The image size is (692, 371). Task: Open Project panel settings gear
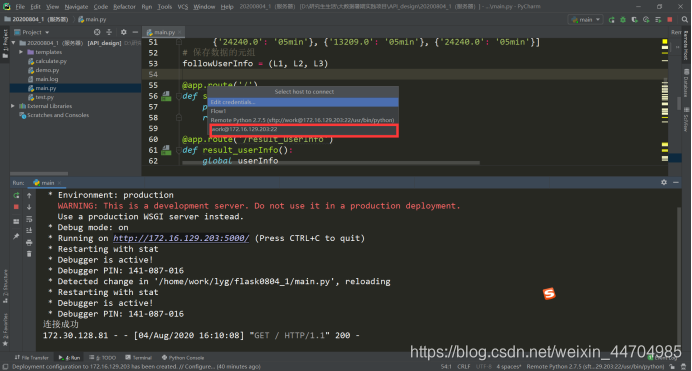click(x=124, y=32)
